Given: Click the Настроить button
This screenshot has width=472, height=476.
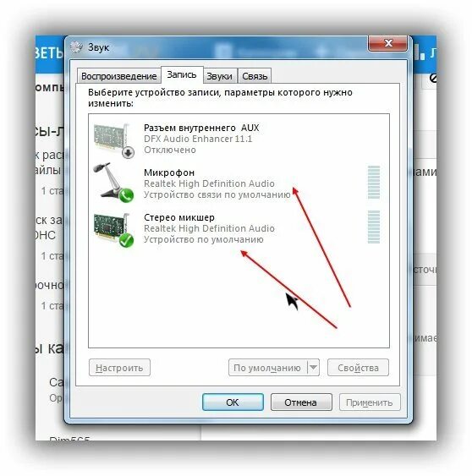Looking at the screenshot, I should point(119,368).
